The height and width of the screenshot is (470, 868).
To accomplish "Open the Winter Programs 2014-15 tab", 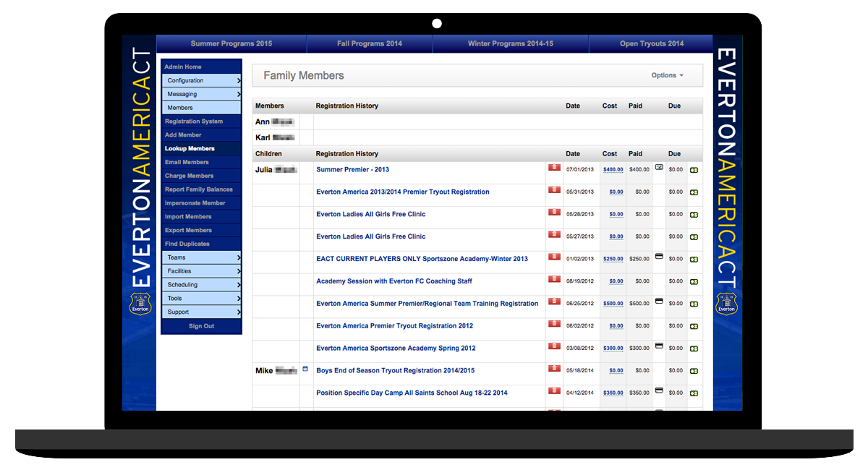I will (x=510, y=43).
